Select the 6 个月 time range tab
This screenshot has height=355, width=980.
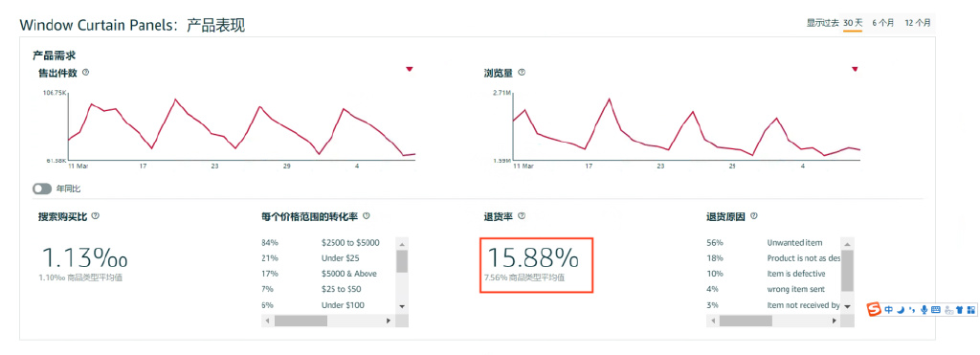(883, 23)
